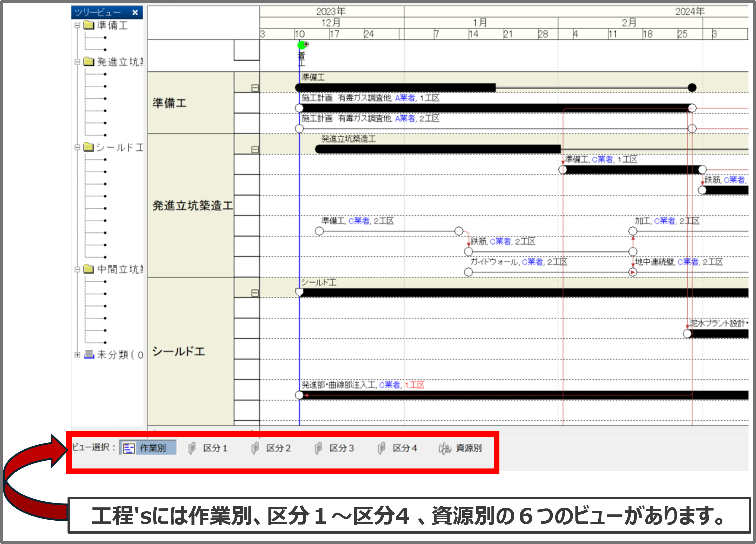The image size is (756, 544).
Task: Collapse the 準備工 tree folder
Action: point(77,25)
